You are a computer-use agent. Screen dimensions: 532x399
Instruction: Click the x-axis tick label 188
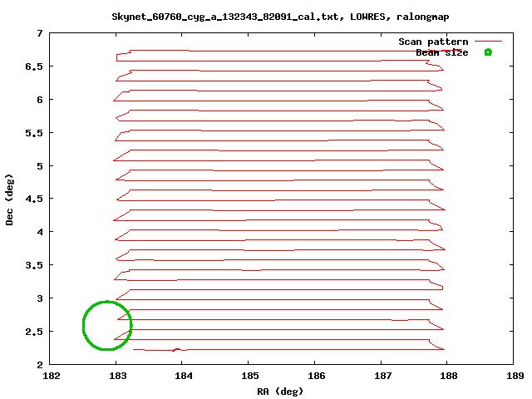[449, 376]
